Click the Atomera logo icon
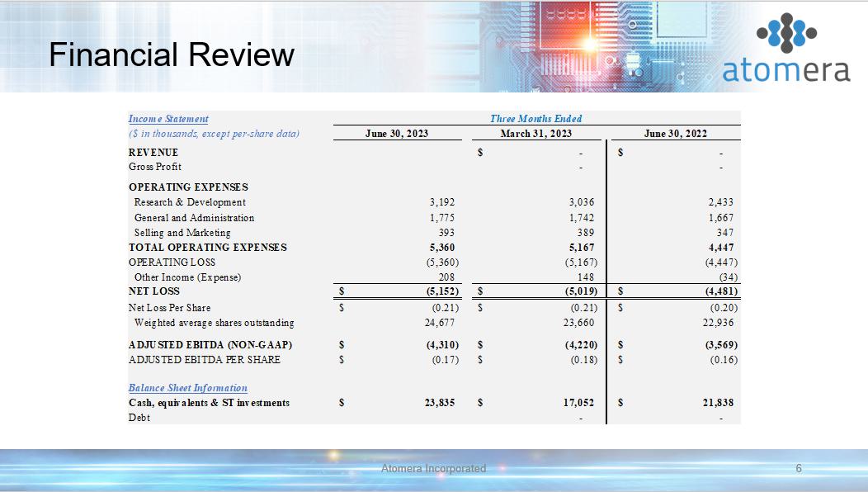 786,34
